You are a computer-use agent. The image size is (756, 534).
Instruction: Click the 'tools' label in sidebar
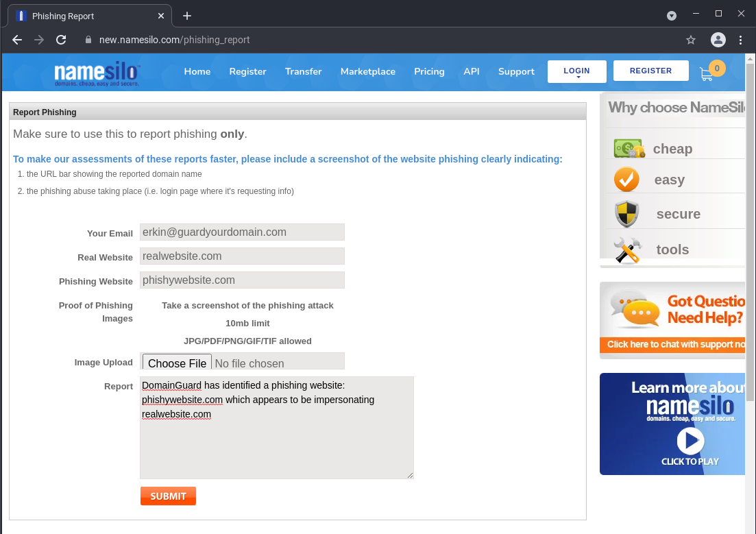[x=672, y=250]
